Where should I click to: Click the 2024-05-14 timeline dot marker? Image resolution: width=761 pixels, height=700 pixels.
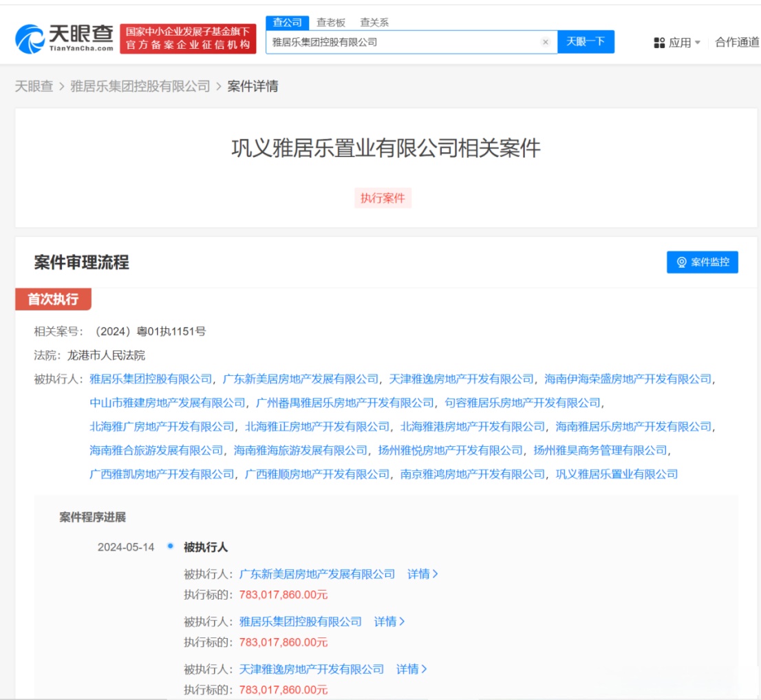tap(171, 546)
